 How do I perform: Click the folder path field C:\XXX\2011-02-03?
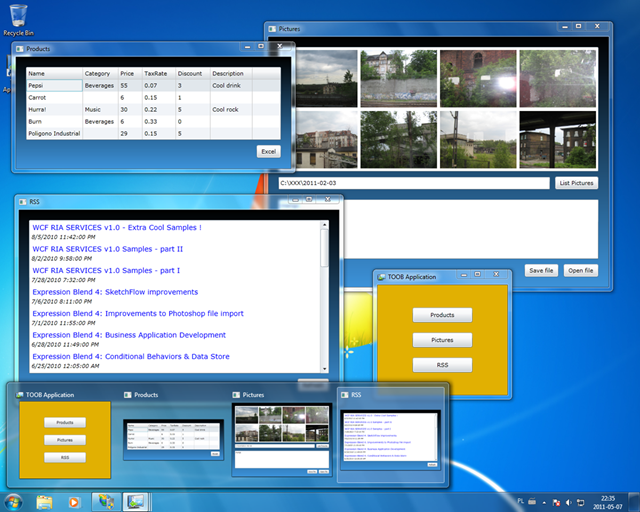click(414, 183)
